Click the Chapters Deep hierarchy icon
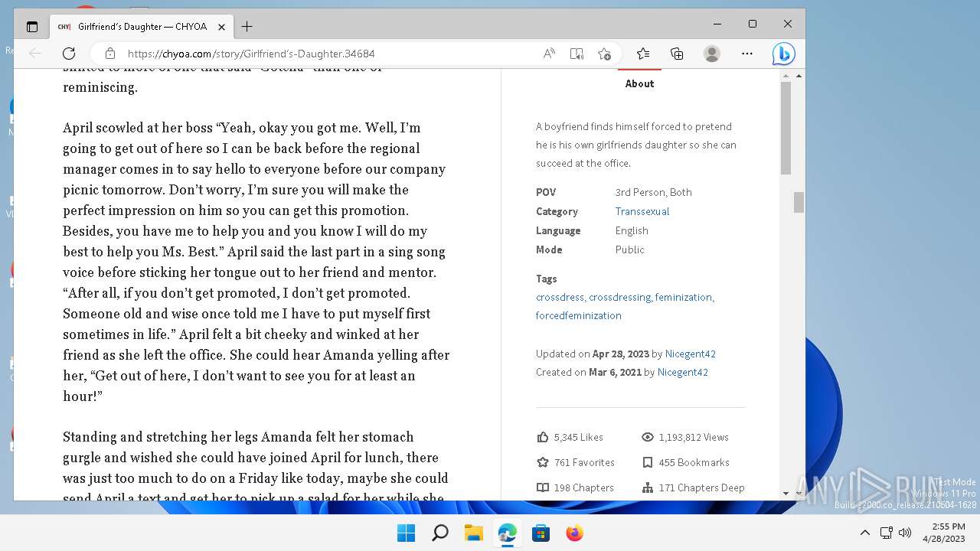Screen dimensions: 980x551 point(648,487)
